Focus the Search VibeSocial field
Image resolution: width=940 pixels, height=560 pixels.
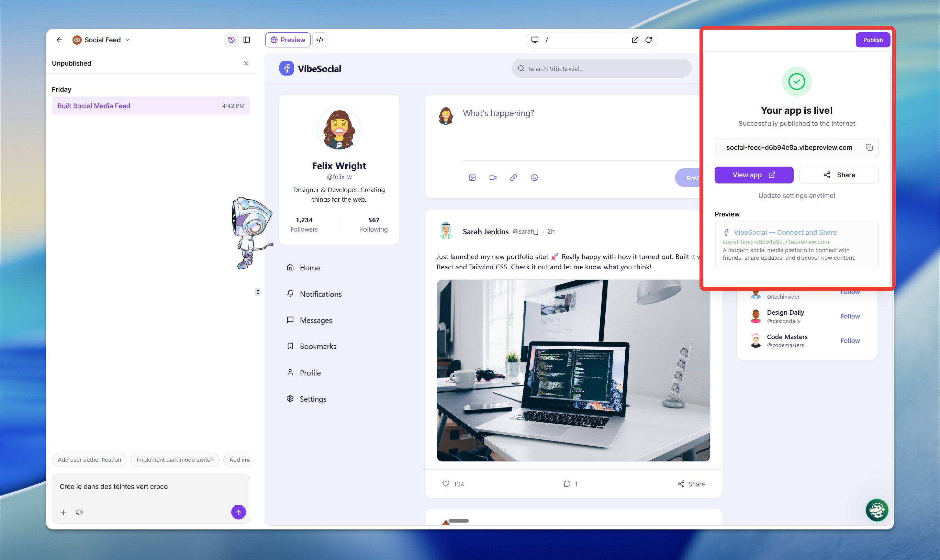[x=601, y=68]
